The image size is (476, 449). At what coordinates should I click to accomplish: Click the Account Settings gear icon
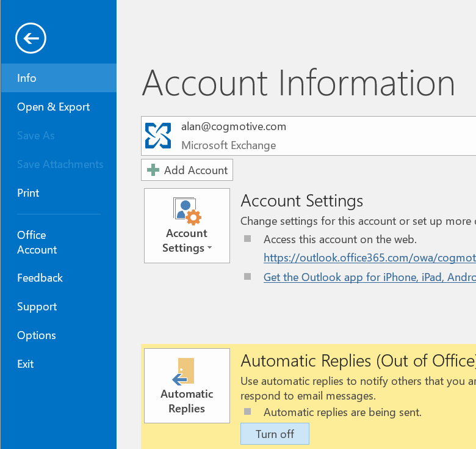click(187, 210)
